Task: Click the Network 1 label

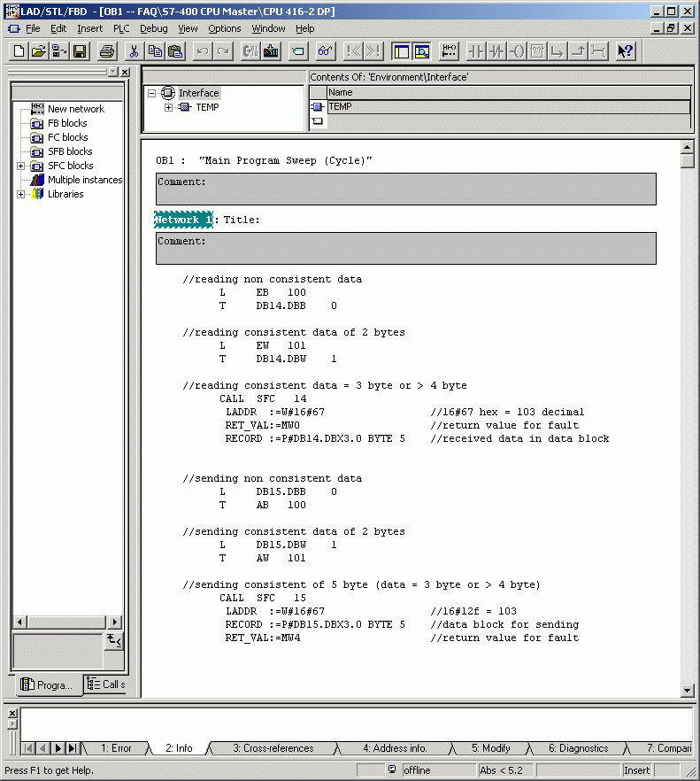Action: point(184,220)
